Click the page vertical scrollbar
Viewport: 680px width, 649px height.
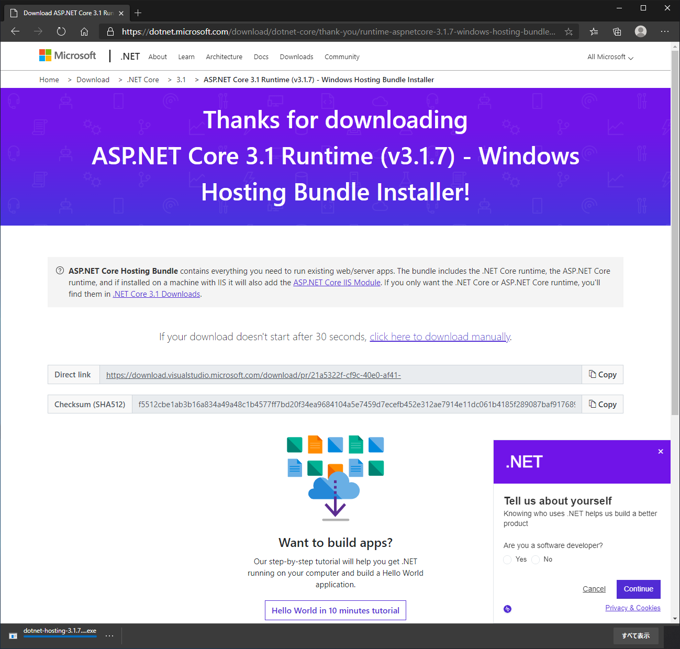(675, 232)
